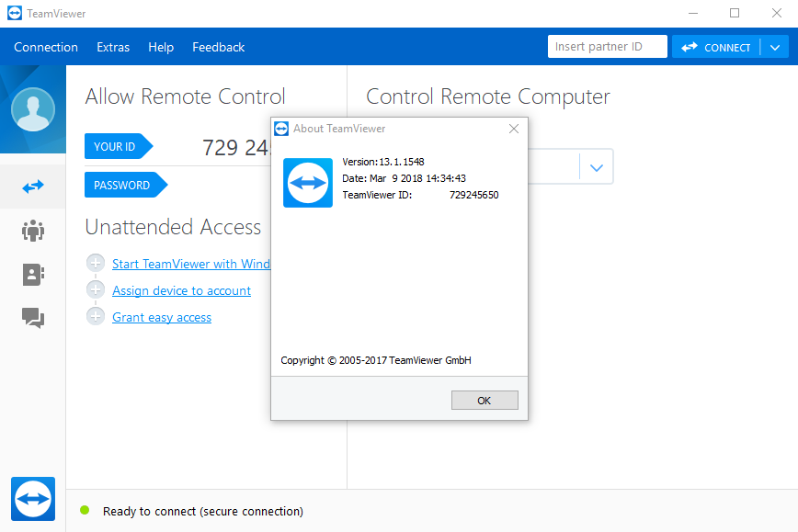The image size is (798, 532).
Task: Open the Meeting sidebar icon
Action: (33, 231)
